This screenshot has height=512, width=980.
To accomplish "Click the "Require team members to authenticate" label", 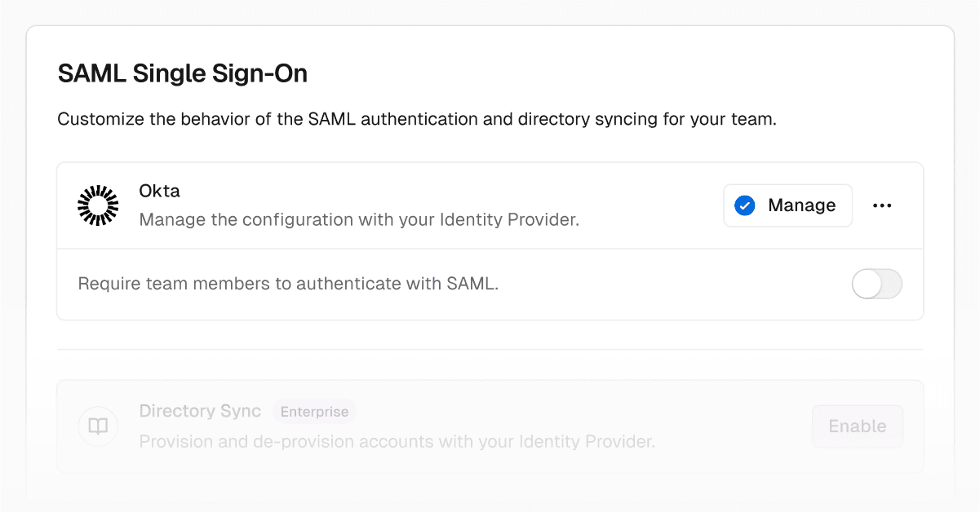I will pos(287,285).
